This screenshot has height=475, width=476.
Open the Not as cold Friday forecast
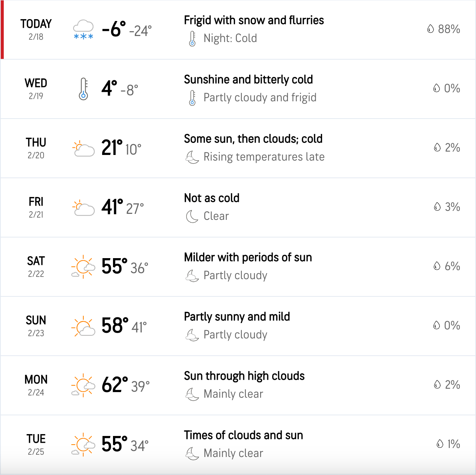[238, 207]
